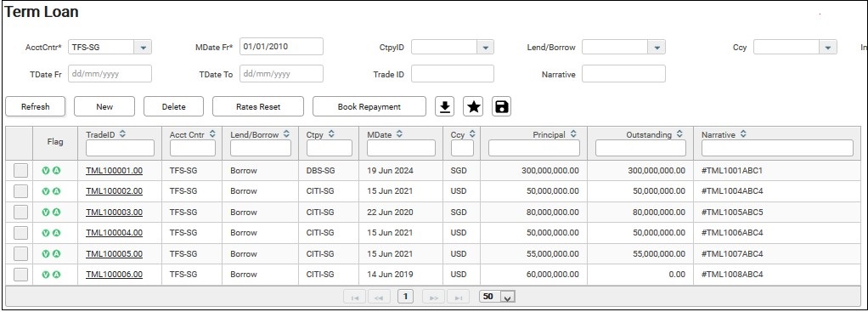
Task: Tick the checkbox for row TML100003.00
Action: pos(20,213)
